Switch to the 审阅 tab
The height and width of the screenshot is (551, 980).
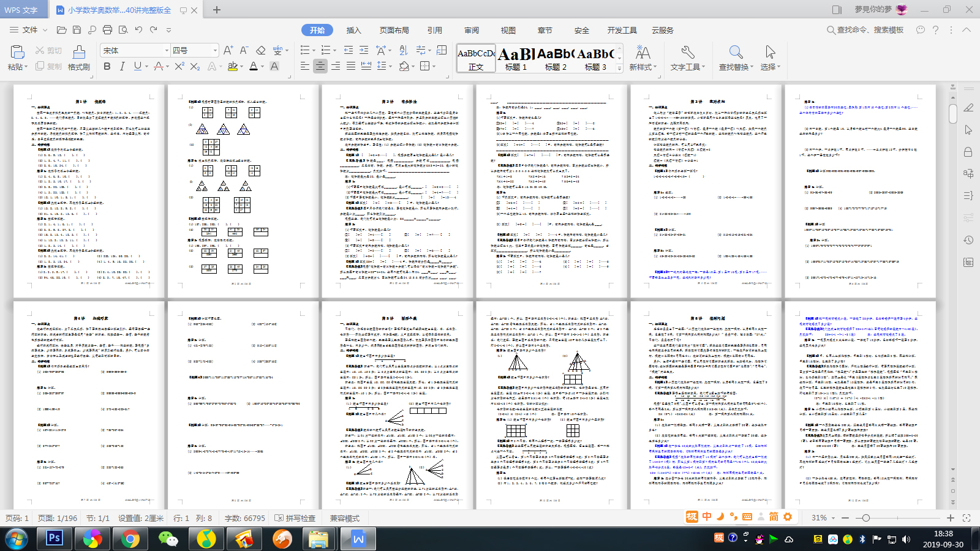(472, 30)
